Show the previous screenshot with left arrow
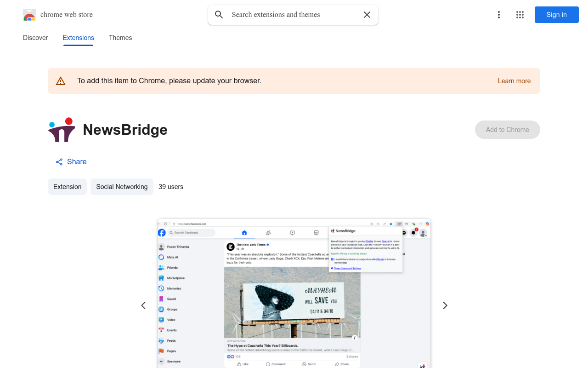The height and width of the screenshot is (368, 588). click(143, 305)
